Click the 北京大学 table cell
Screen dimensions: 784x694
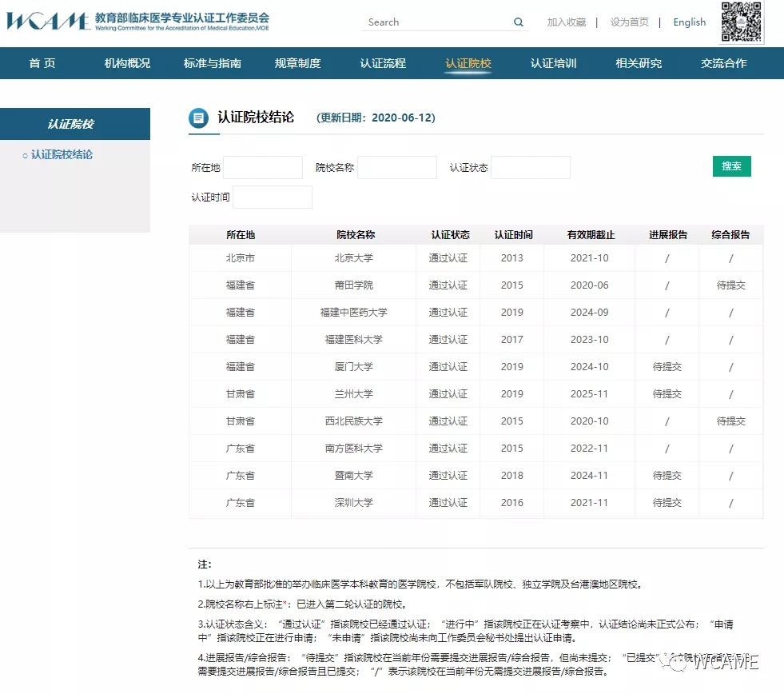point(353,258)
